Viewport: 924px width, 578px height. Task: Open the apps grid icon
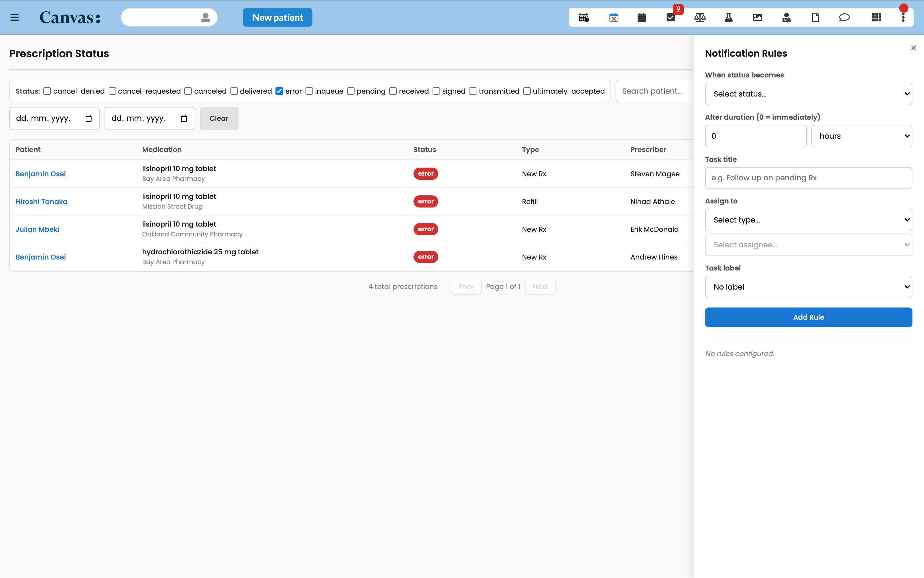click(x=877, y=18)
